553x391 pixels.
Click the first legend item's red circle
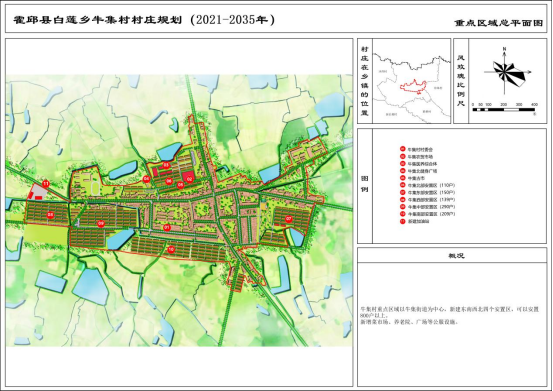pyautogui.click(x=403, y=149)
